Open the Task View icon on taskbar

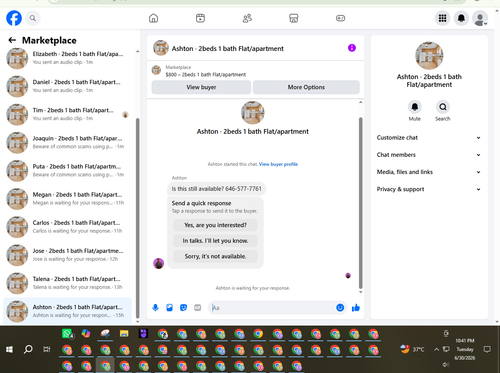47,349
